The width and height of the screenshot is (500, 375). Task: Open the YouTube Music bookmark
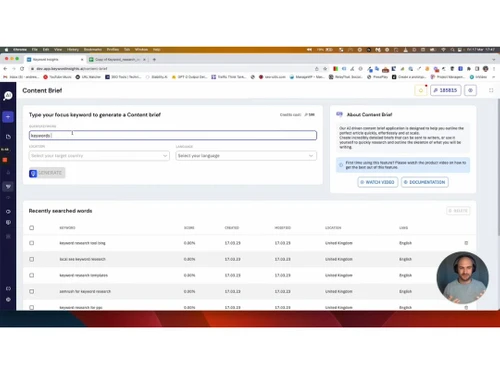[57, 77]
